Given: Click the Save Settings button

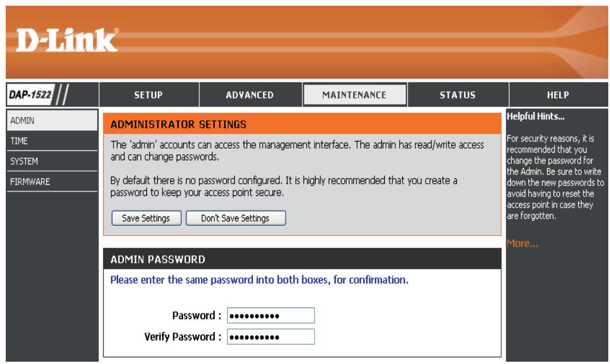Looking at the screenshot, I should tap(146, 218).
